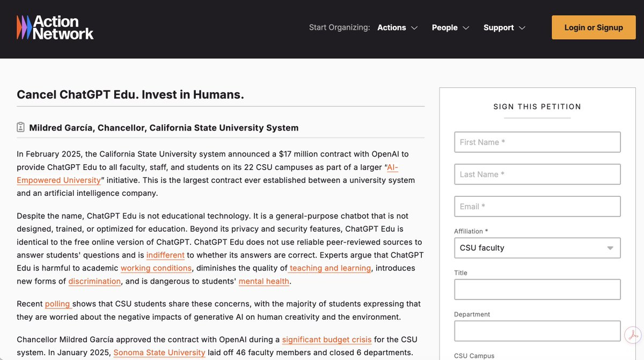This screenshot has width=644, height=360.
Task: Follow the Sonoma State University link
Action: coord(159,352)
